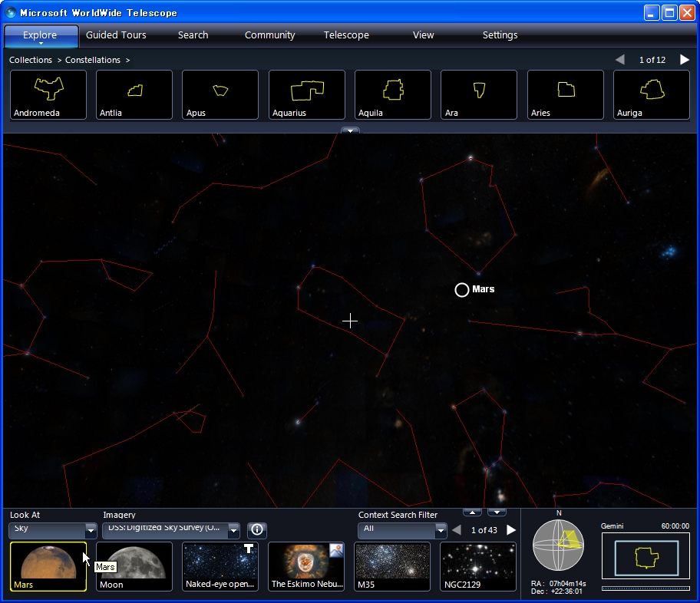Click the zoom level bar under Gemini overview
The width and height of the screenshot is (700, 603).
(x=646, y=588)
